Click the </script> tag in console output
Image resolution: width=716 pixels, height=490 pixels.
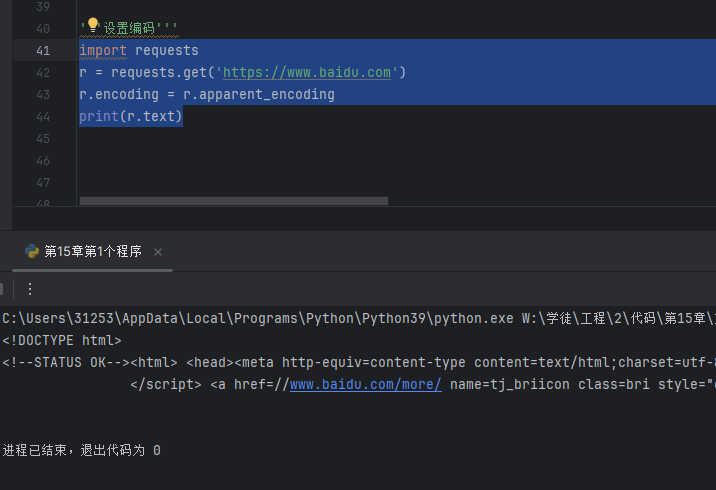(166, 385)
